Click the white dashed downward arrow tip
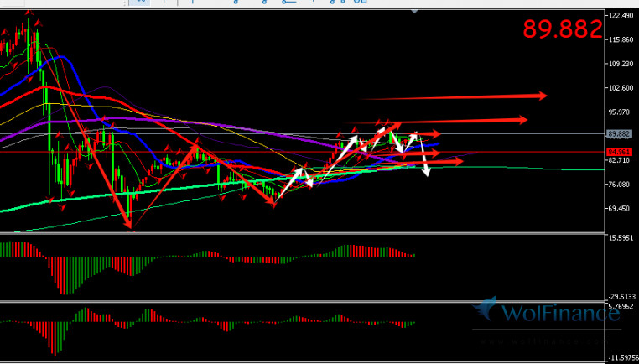Screen dimensions: 639x364 427,174
